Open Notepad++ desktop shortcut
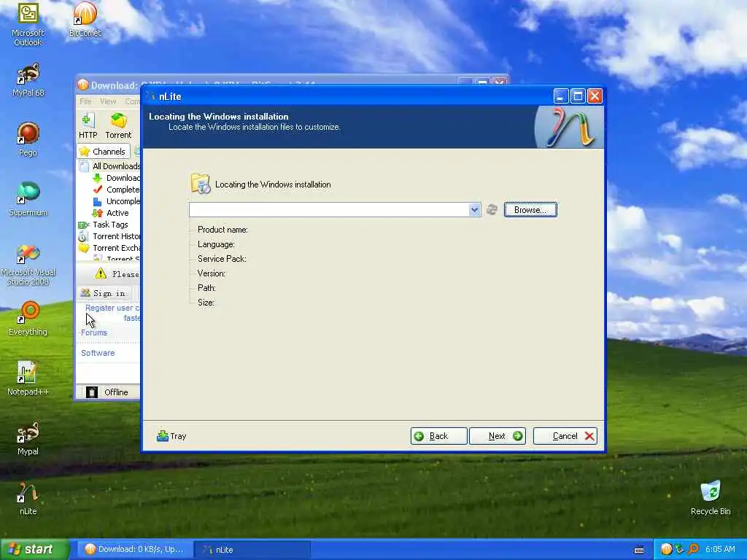This screenshot has width=747, height=560. coord(28,378)
